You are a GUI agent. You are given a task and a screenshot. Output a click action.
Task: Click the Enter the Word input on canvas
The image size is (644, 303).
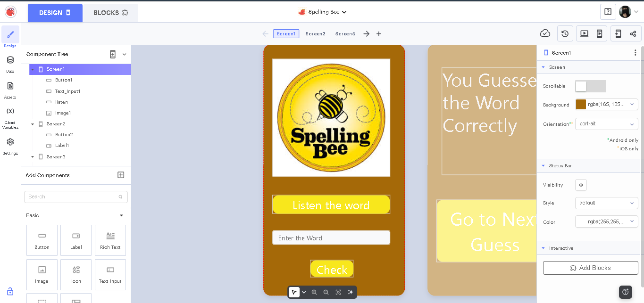[x=331, y=237]
